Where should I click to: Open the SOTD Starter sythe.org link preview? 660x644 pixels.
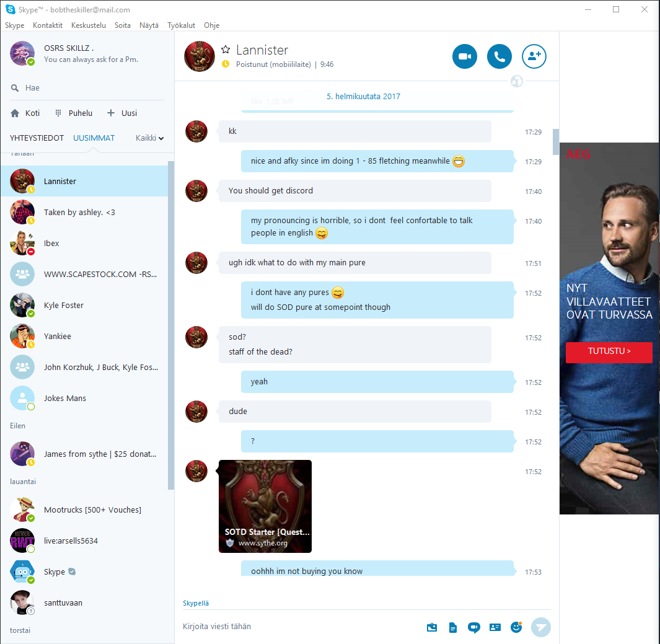tap(265, 506)
